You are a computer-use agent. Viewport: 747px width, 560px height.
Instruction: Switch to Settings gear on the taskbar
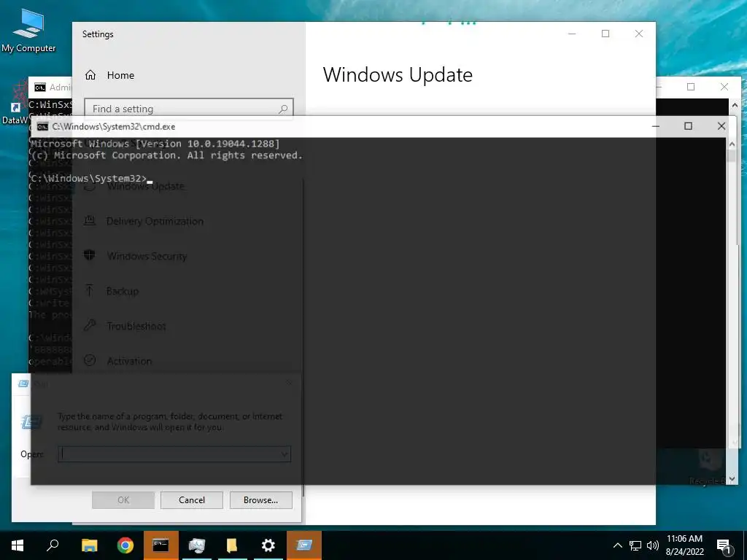pos(268,545)
